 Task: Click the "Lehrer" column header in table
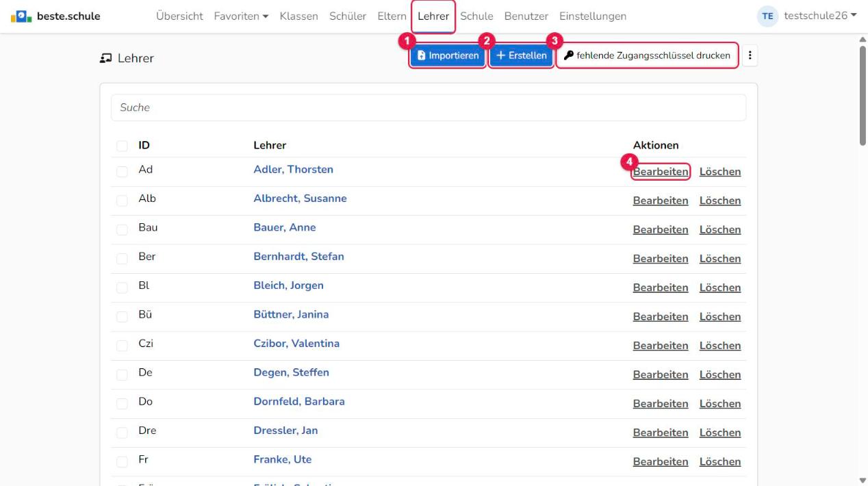[x=270, y=145]
